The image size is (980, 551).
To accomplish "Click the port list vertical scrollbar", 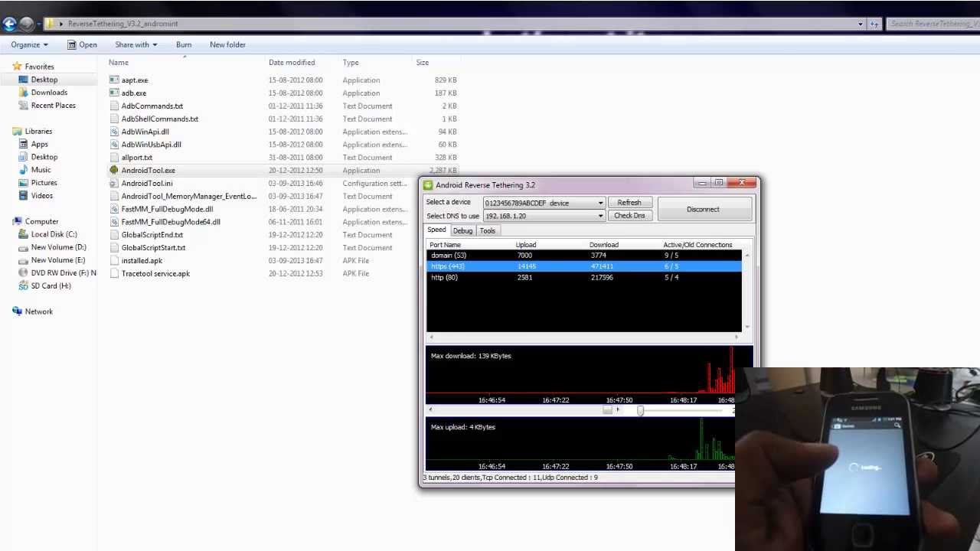I will tap(746, 291).
